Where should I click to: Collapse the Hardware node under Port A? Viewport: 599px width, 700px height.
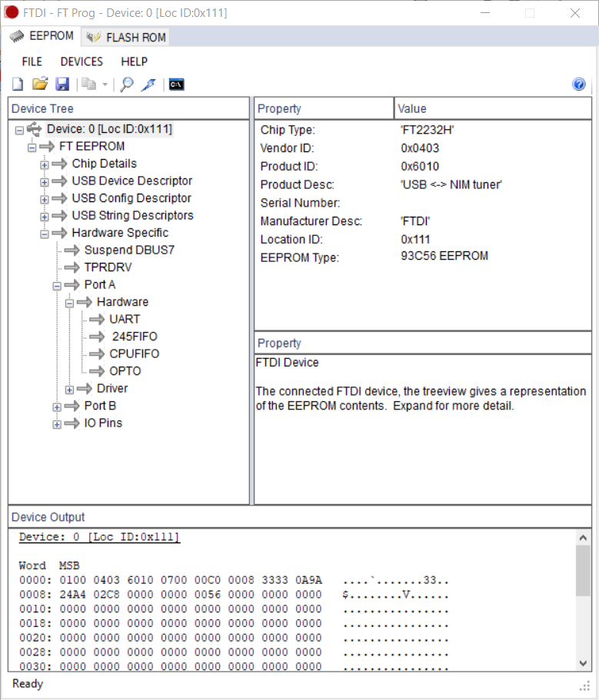pos(69,304)
